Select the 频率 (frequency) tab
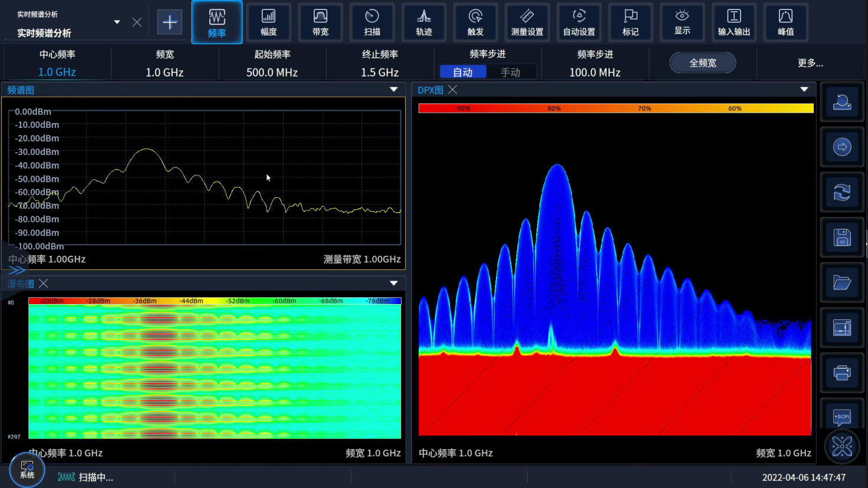Viewport: 868px width, 488px height. [x=217, y=22]
